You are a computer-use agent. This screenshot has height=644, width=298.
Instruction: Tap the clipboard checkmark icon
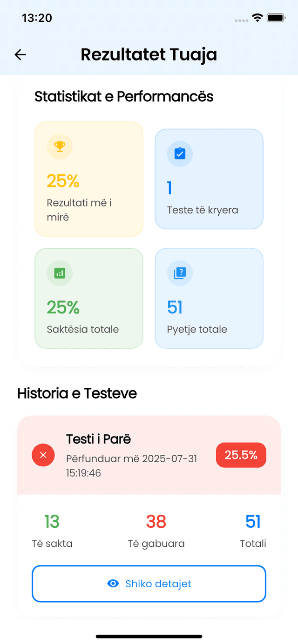tap(180, 153)
